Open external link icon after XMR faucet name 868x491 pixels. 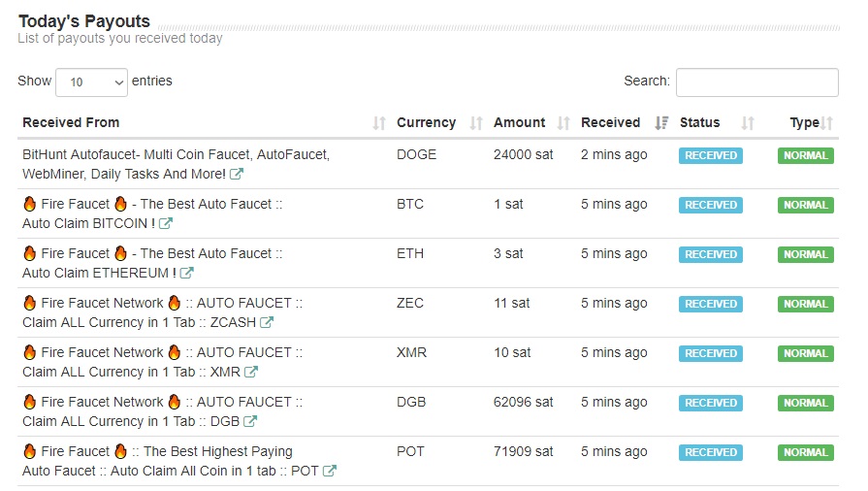tap(251, 372)
